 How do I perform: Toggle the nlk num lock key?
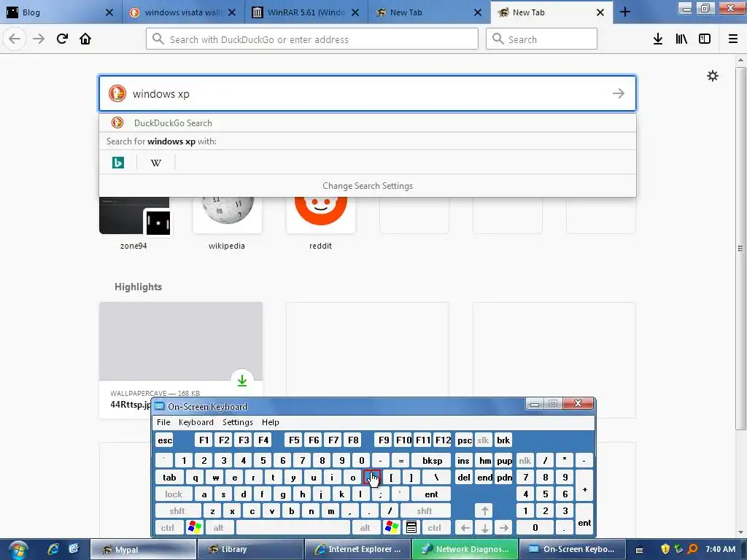click(x=525, y=461)
